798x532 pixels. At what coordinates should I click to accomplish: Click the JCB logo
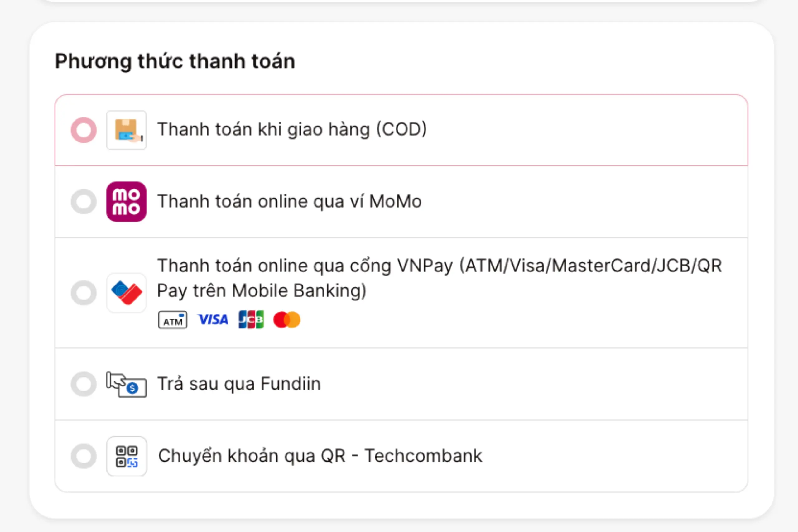click(251, 320)
